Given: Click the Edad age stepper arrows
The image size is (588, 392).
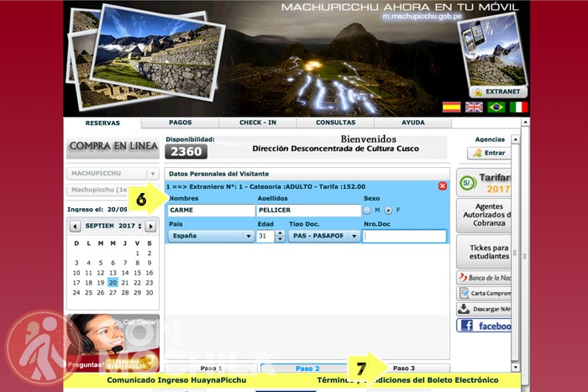Looking at the screenshot, I should pyautogui.click(x=280, y=236).
